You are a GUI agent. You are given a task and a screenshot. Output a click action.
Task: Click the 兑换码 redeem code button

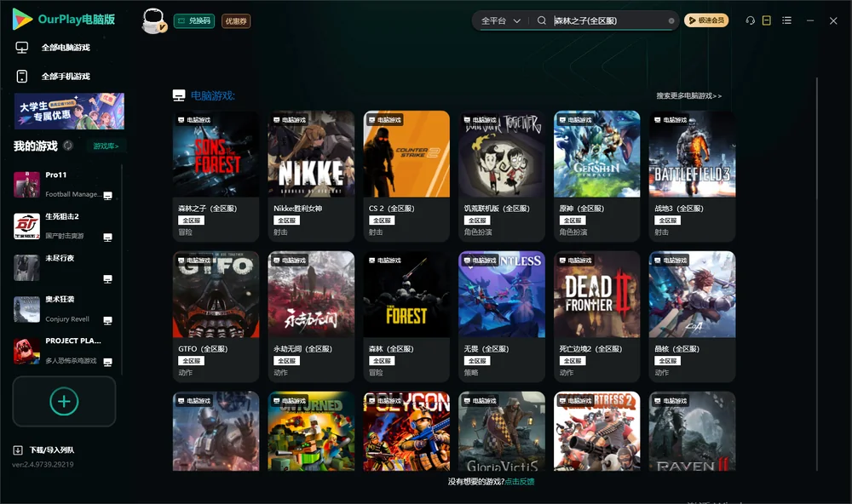194,21
